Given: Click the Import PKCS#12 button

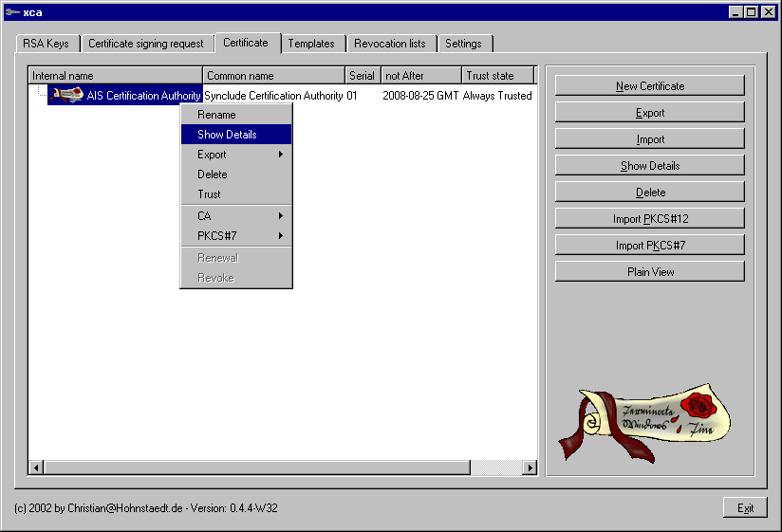Looking at the screenshot, I should (x=650, y=219).
